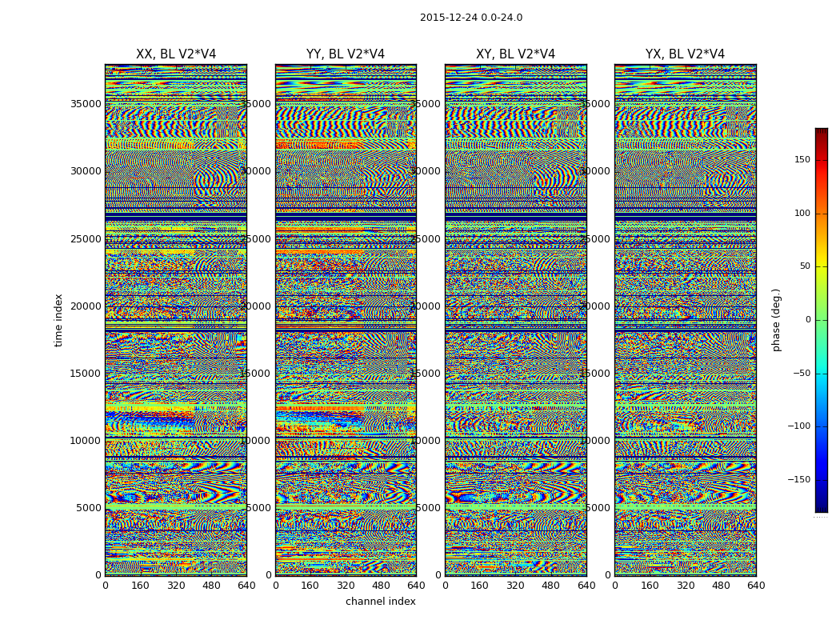Click inside the YX phase plot

click(685, 320)
